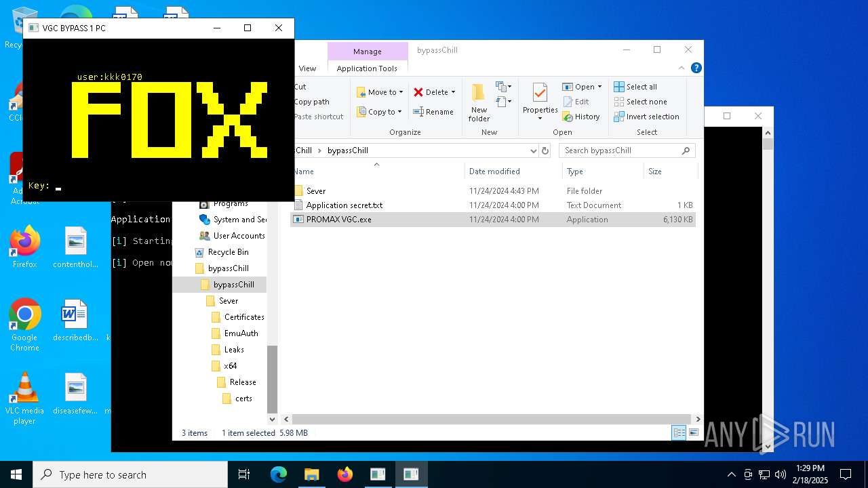Click Invert selection in the ribbon

coord(646,117)
